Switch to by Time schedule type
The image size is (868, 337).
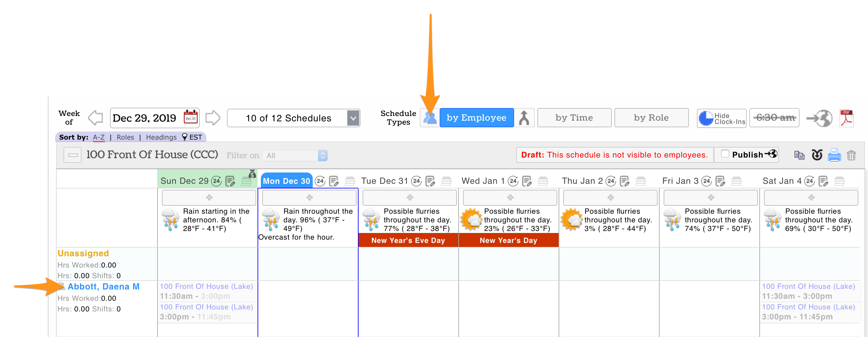574,118
